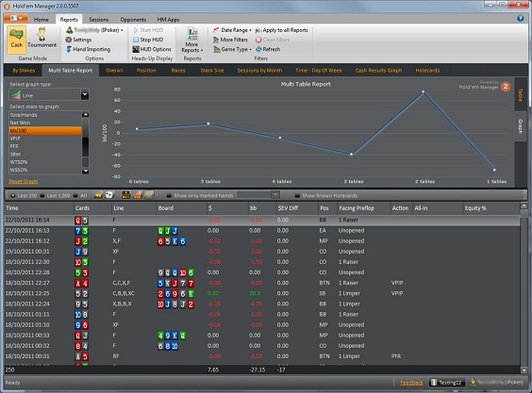Select the All hands radio button

(75, 196)
